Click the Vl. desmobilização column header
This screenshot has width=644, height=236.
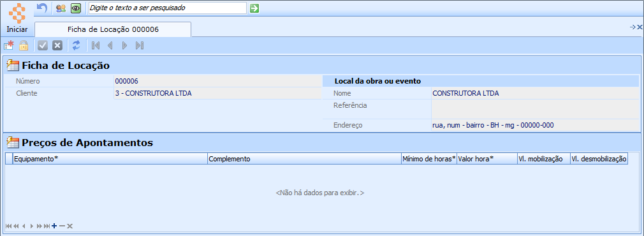click(599, 159)
